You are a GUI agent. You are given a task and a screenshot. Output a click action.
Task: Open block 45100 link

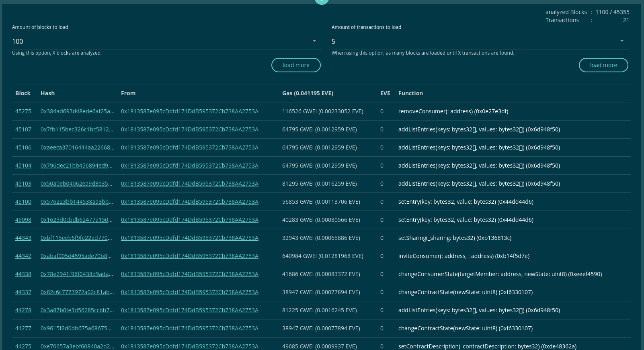point(23,202)
